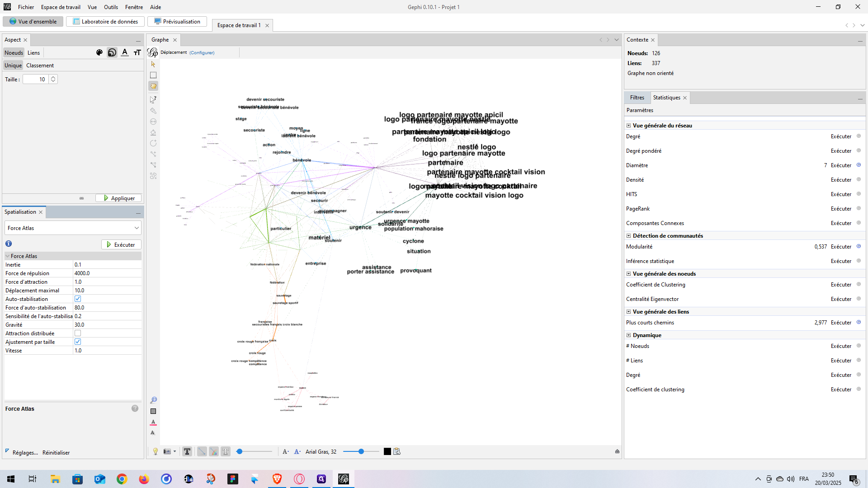Screen dimensions: 868x488
Task: Open the label attributes configuration icon
Action: point(397,451)
